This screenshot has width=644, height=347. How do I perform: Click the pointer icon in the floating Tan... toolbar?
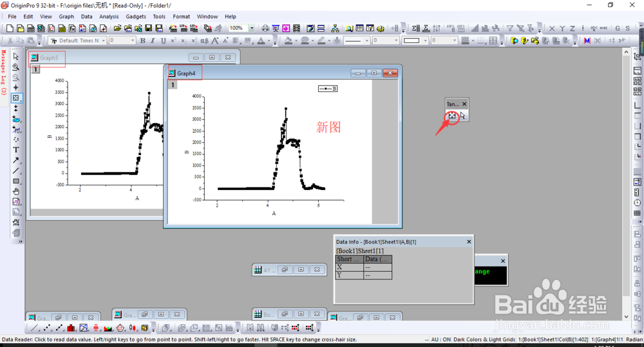point(462,116)
